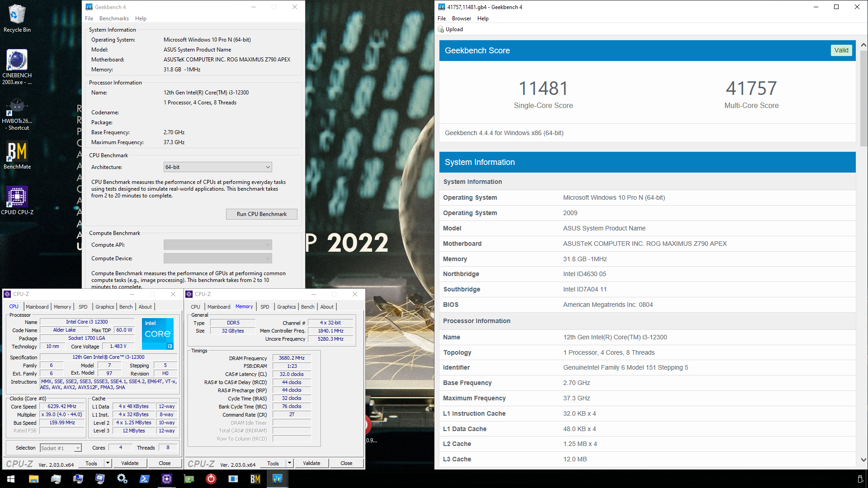
Task: Open About tab in right CPU-Z window
Action: pos(327,307)
